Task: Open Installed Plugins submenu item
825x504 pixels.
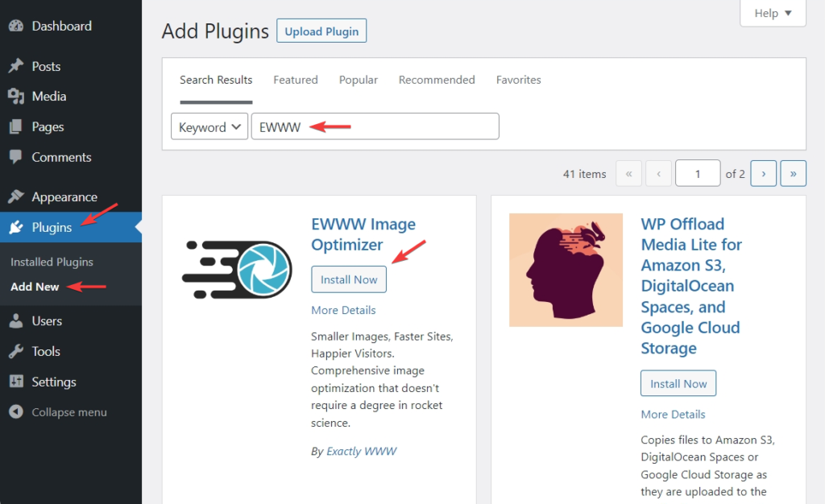Action: coord(52,262)
